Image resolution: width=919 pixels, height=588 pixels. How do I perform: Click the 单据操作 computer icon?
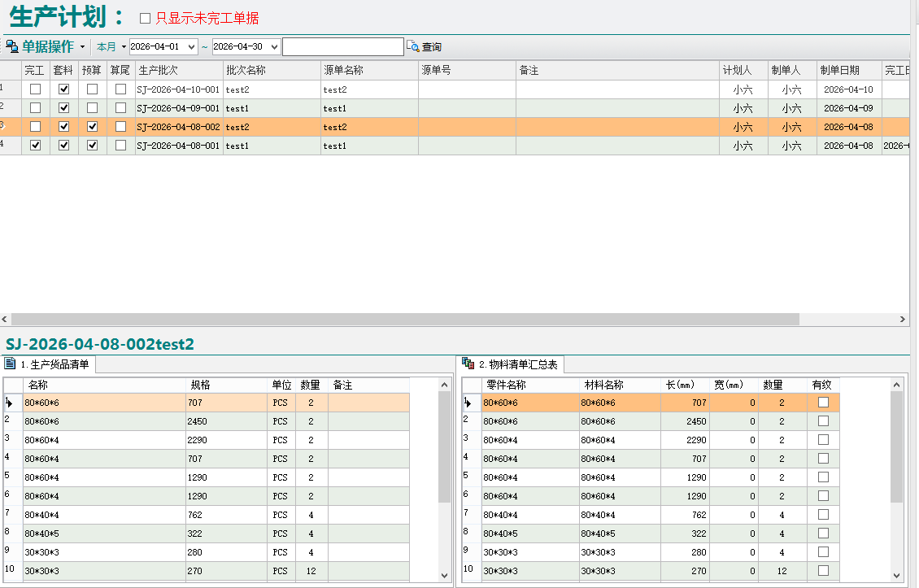point(12,46)
